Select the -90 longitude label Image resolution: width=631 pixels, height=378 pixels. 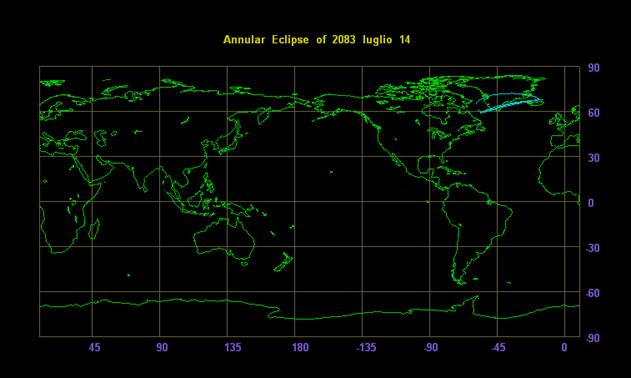(x=431, y=347)
